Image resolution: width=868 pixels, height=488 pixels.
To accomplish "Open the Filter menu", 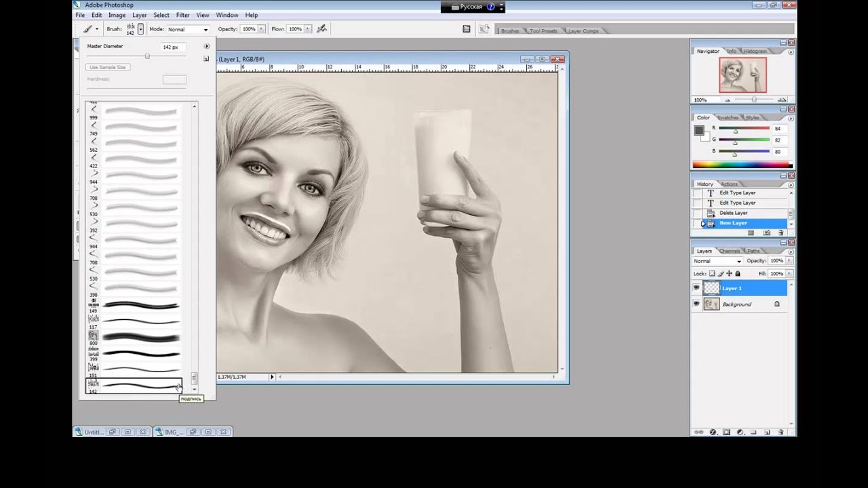I will (x=183, y=15).
